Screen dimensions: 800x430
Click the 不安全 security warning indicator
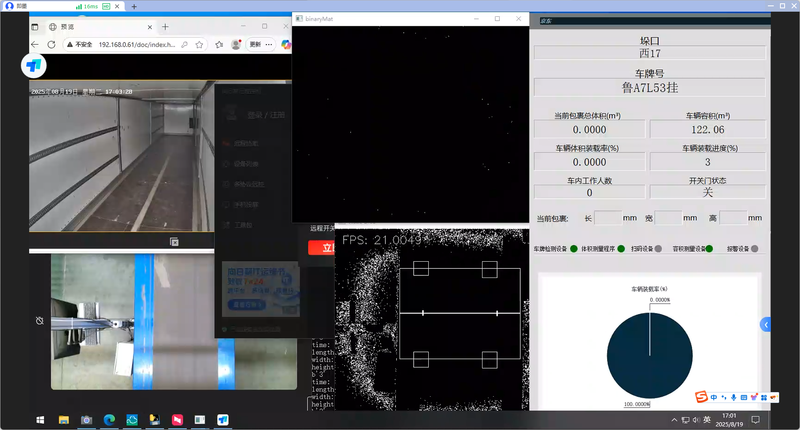coord(80,44)
